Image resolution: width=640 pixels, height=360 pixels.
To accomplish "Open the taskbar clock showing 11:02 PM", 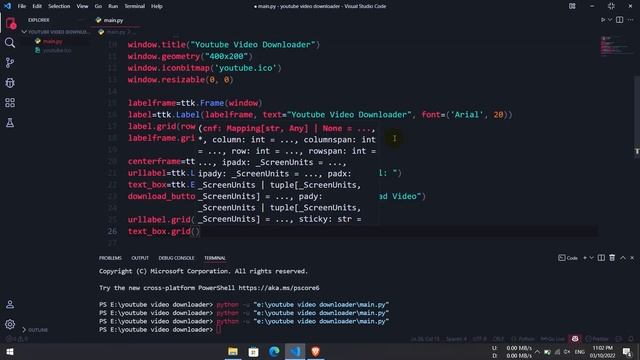I will [602, 352].
